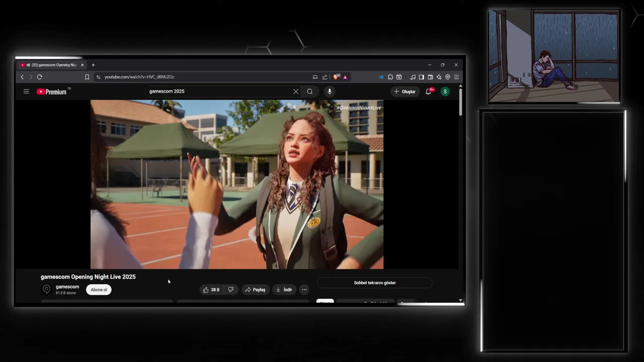Click the YouTube page vertical scrollbar
This screenshot has width=644, height=362.
[x=460, y=103]
